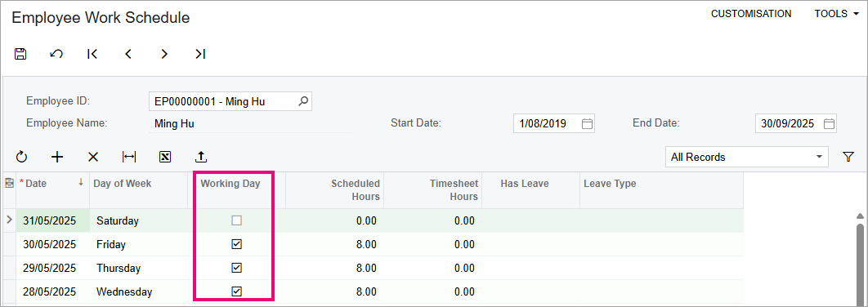Jump to the last record
Screen dimensions: 868x307
coord(200,54)
